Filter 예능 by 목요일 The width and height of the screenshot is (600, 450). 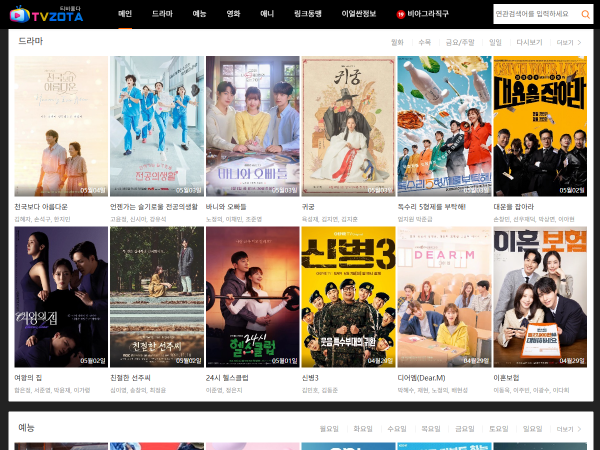click(x=431, y=429)
